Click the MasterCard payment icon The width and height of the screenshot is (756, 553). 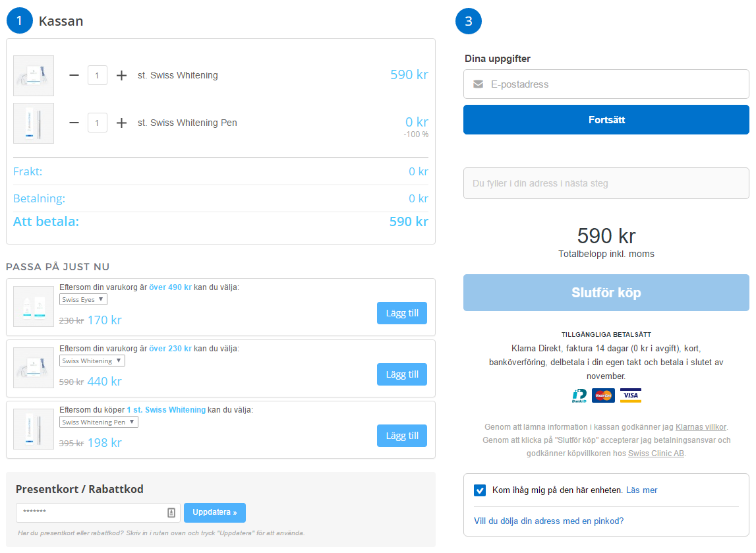coord(603,395)
